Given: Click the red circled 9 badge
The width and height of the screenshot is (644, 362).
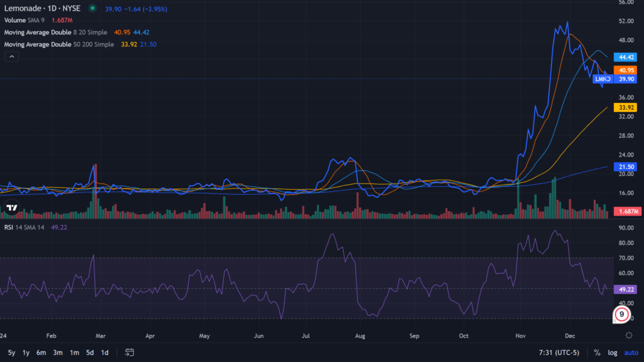Looking at the screenshot, I should (x=621, y=314).
